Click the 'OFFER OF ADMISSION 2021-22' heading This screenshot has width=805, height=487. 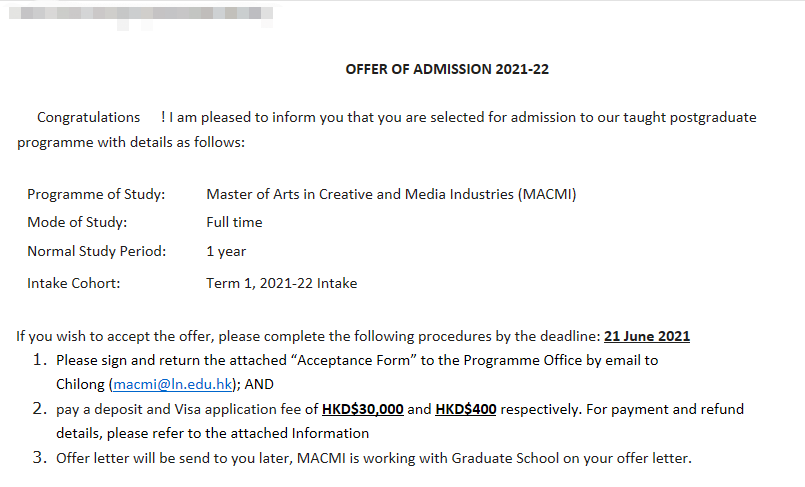(x=447, y=69)
